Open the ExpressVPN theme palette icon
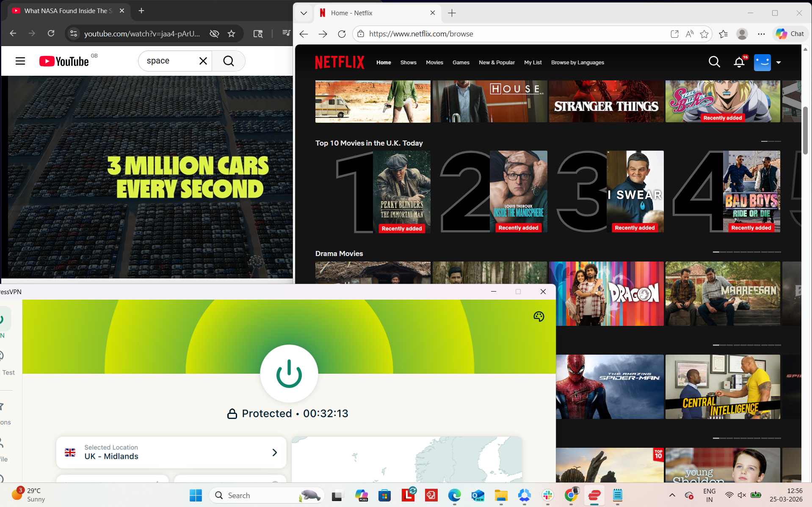Viewport: 812px width, 507px height. (539, 316)
